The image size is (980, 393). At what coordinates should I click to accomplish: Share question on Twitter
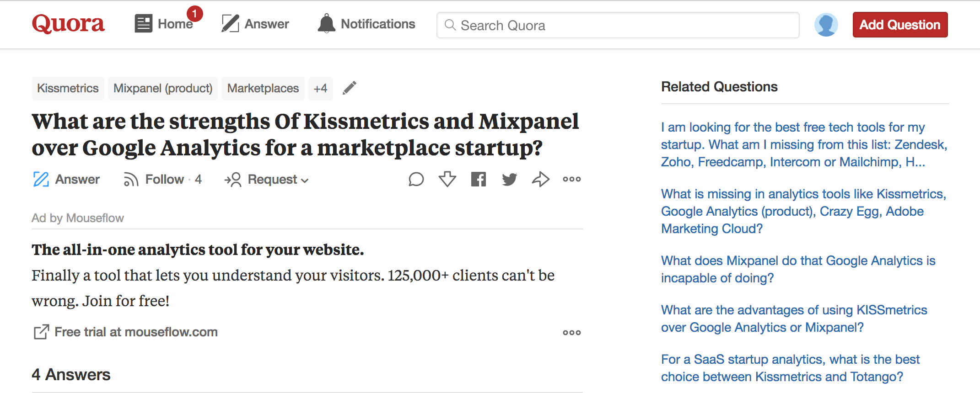click(x=509, y=179)
